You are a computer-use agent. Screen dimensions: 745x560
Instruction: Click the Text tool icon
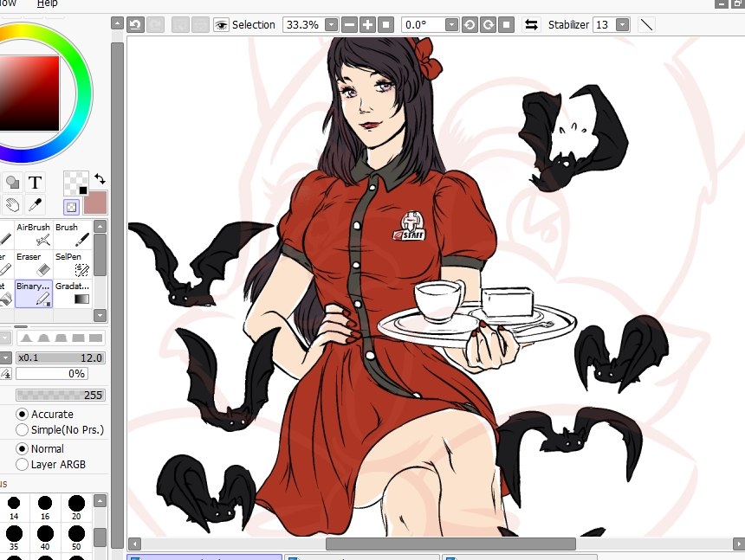(36, 182)
